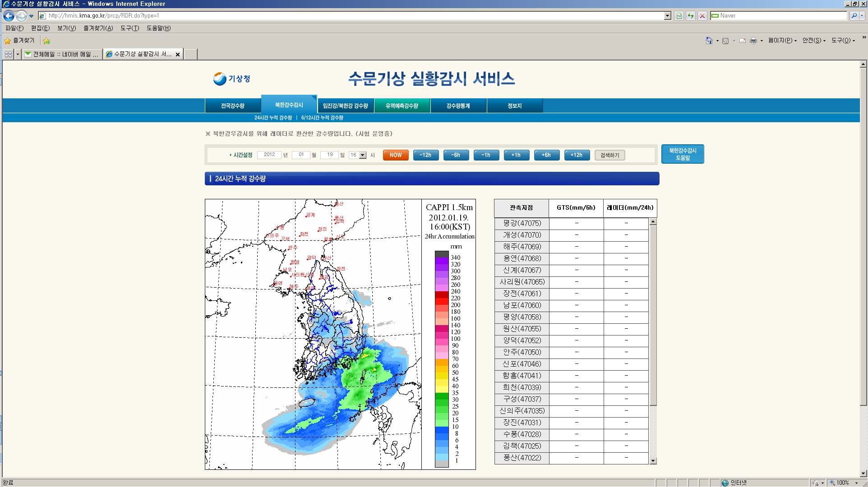Click the +1h time button
868x487 pixels.
tap(516, 155)
